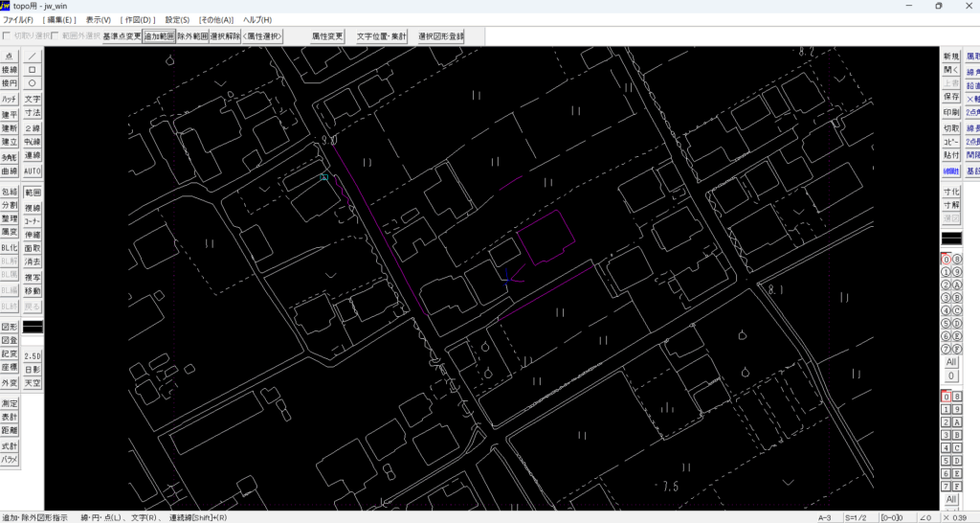Open right toolbar line attribute color bar
980x523 pixels.
(x=951, y=239)
